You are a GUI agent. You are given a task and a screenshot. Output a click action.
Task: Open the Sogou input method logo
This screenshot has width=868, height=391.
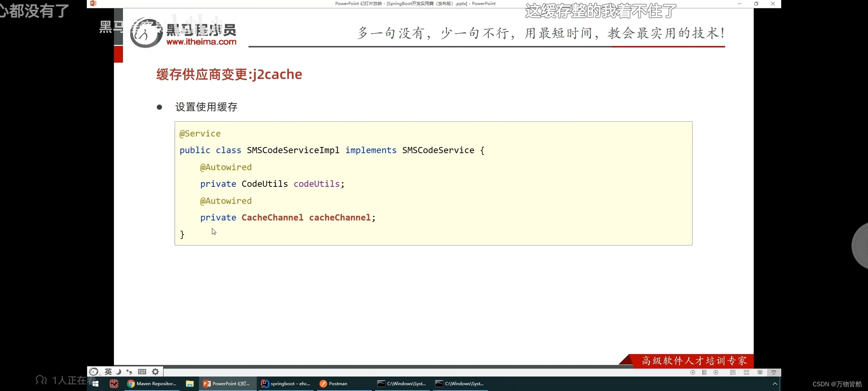pyautogui.click(x=94, y=371)
